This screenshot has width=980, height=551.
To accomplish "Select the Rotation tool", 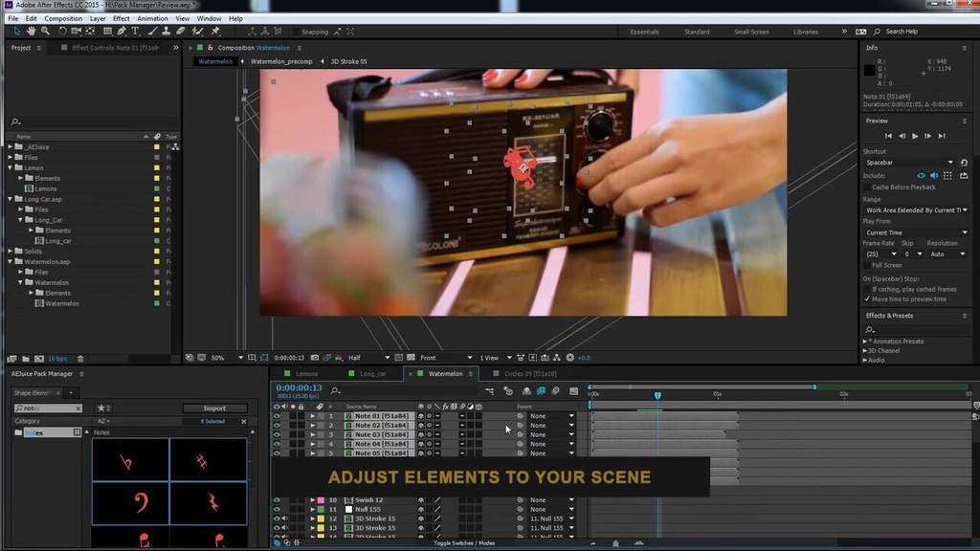I will coord(62,31).
